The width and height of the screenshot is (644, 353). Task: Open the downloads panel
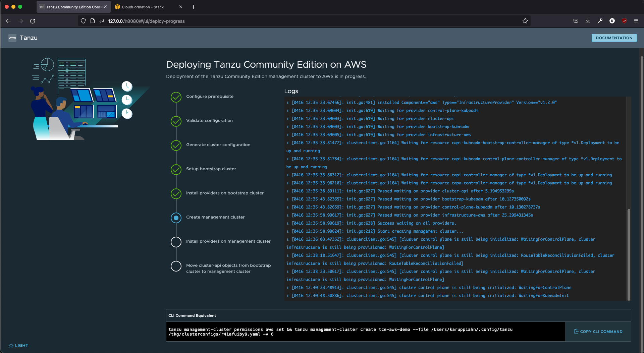pos(588,21)
